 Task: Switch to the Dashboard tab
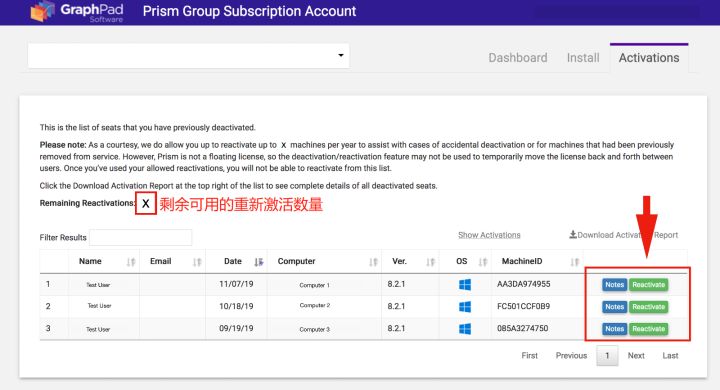click(518, 58)
